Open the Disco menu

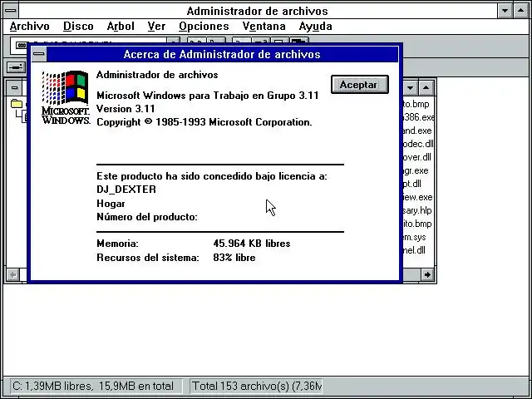(x=78, y=26)
